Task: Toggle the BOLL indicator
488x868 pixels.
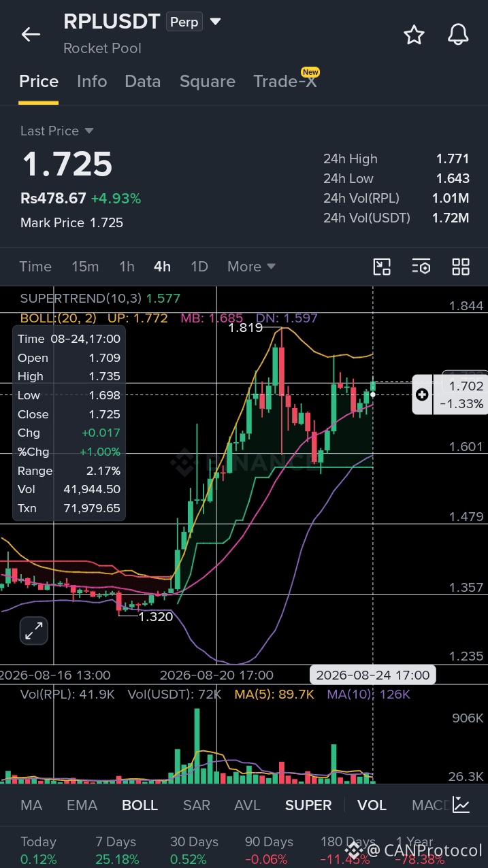Action: (x=140, y=805)
